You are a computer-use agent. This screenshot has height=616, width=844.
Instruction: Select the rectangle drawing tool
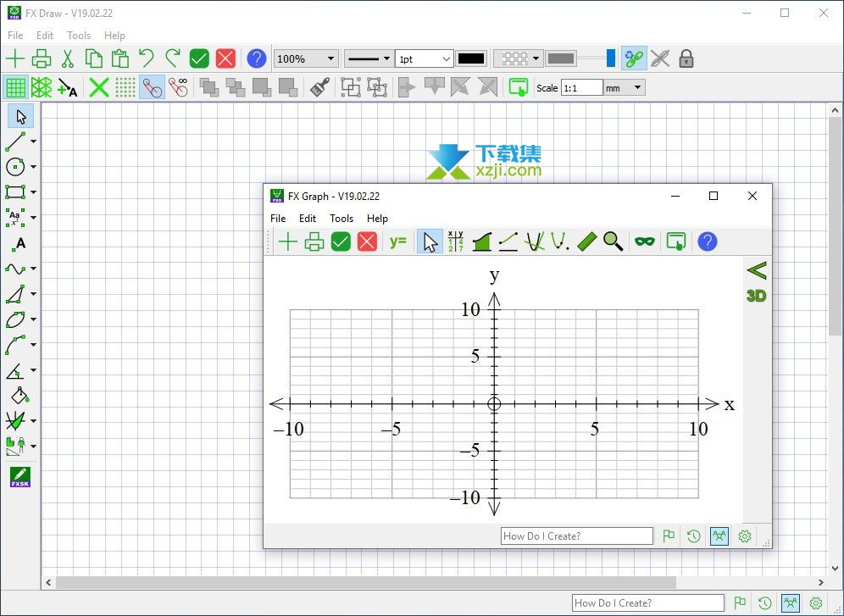[x=15, y=192]
